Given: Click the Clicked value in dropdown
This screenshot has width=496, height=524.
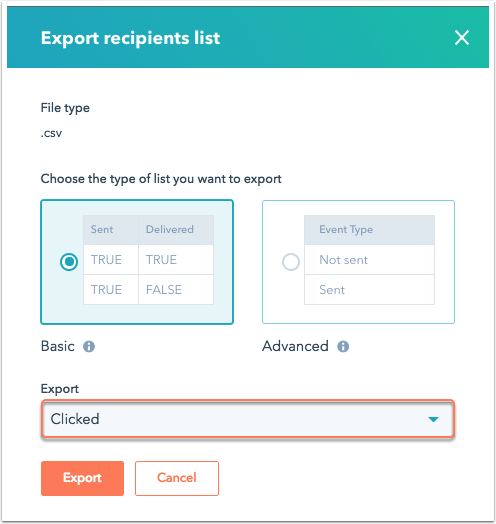Looking at the screenshot, I should (75, 419).
